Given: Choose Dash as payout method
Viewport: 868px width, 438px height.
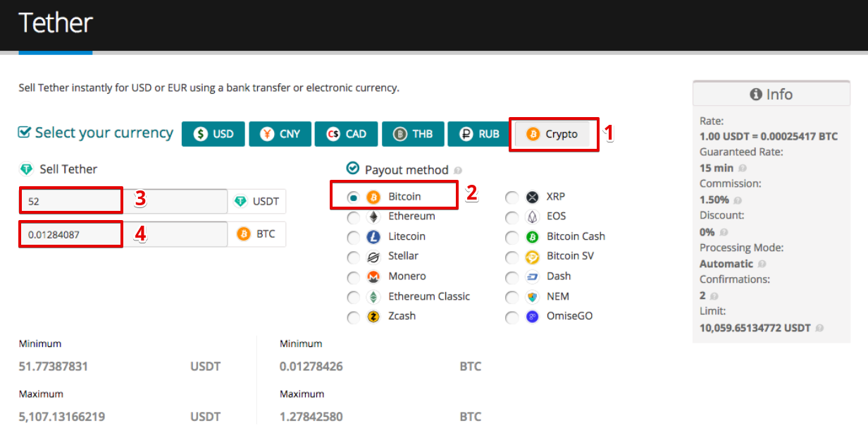Looking at the screenshot, I should [x=512, y=277].
